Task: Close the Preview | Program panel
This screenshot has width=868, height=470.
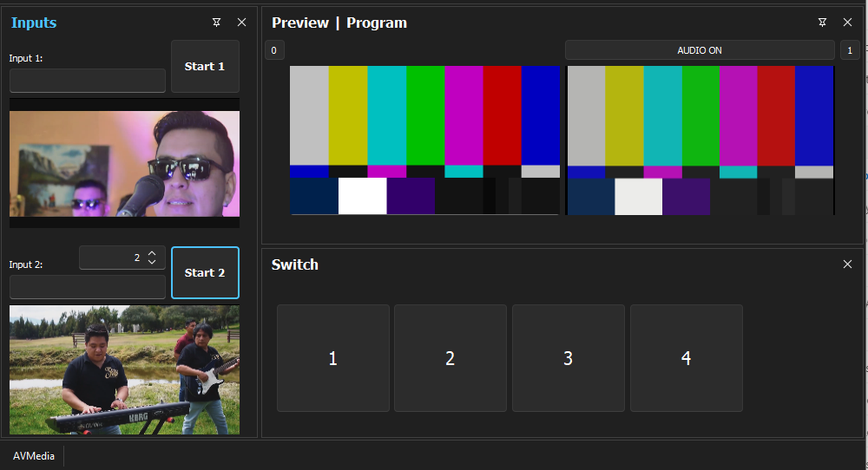Action: [847, 23]
